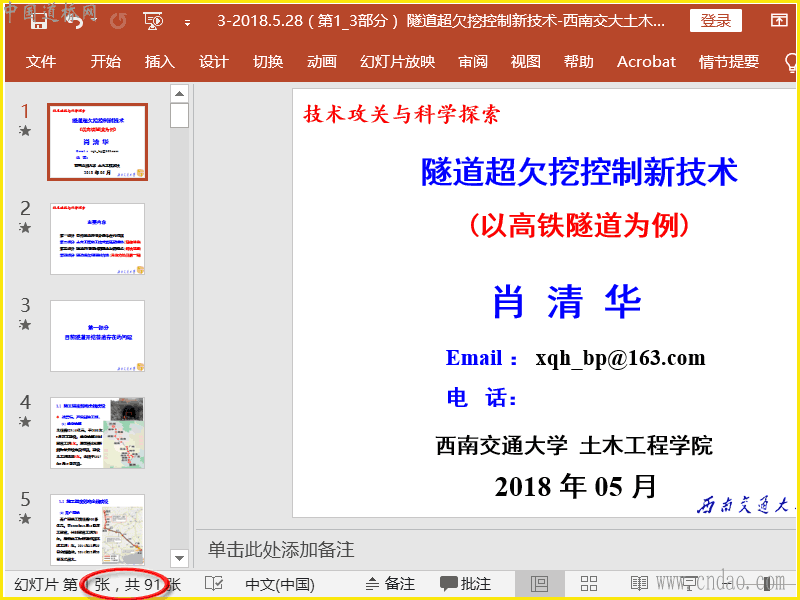Select slide 4 thumbnail with tunnel photo
This screenshot has height=600, width=800.
pyautogui.click(x=97, y=433)
